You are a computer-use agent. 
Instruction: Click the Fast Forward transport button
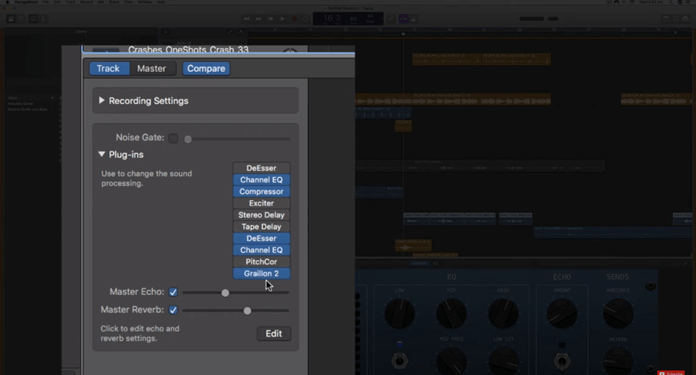pyautogui.click(x=258, y=19)
